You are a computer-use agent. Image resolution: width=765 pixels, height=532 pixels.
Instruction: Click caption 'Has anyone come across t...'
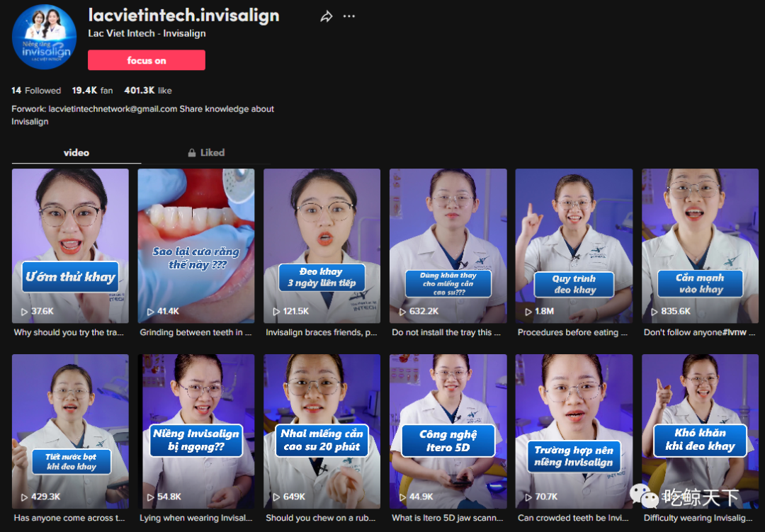pyautogui.click(x=69, y=518)
